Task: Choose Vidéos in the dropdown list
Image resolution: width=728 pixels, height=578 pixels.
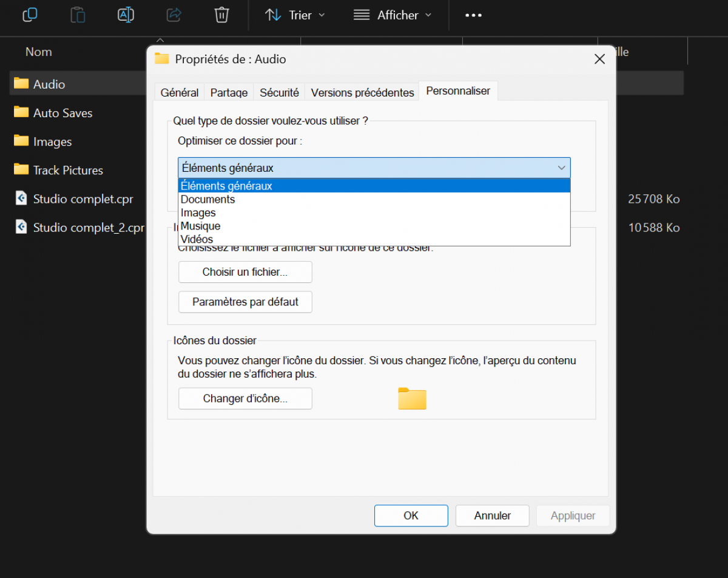Action: pos(197,239)
